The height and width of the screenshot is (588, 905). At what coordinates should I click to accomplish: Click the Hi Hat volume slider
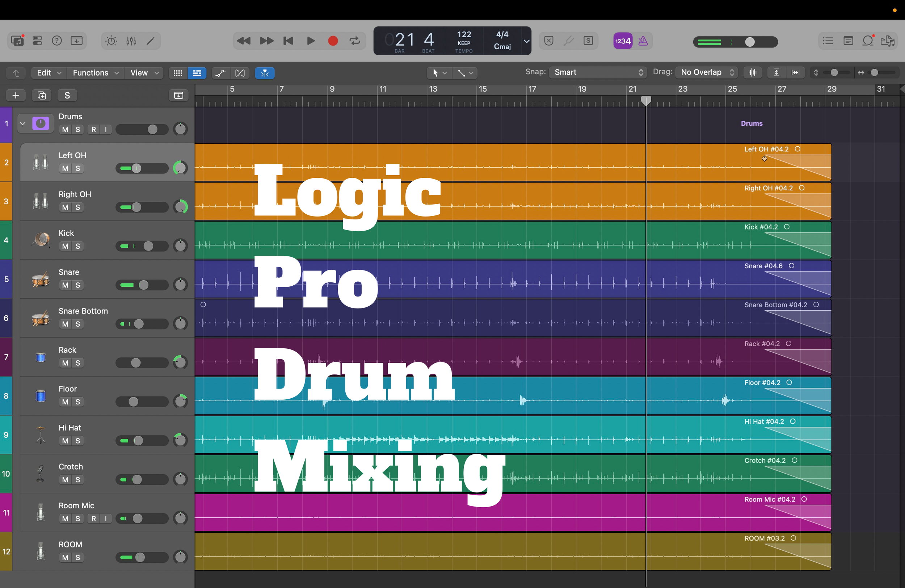pos(142,440)
